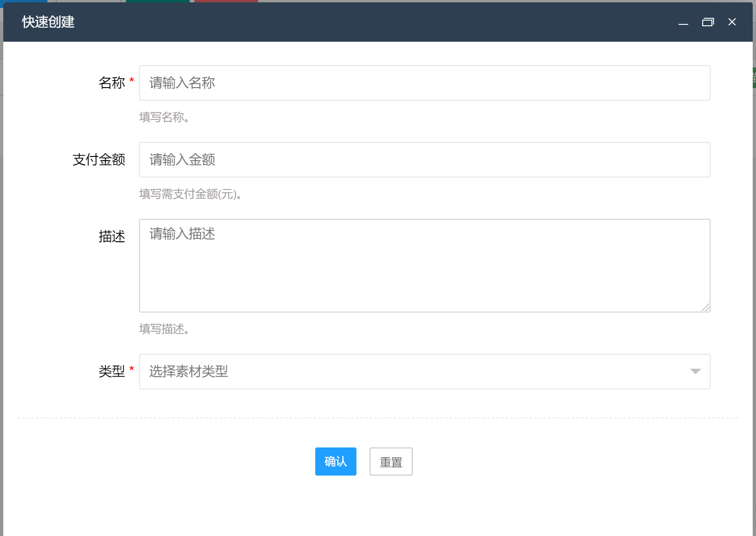
Task: Minimize the 快速创建 dialog
Action: pos(683,22)
